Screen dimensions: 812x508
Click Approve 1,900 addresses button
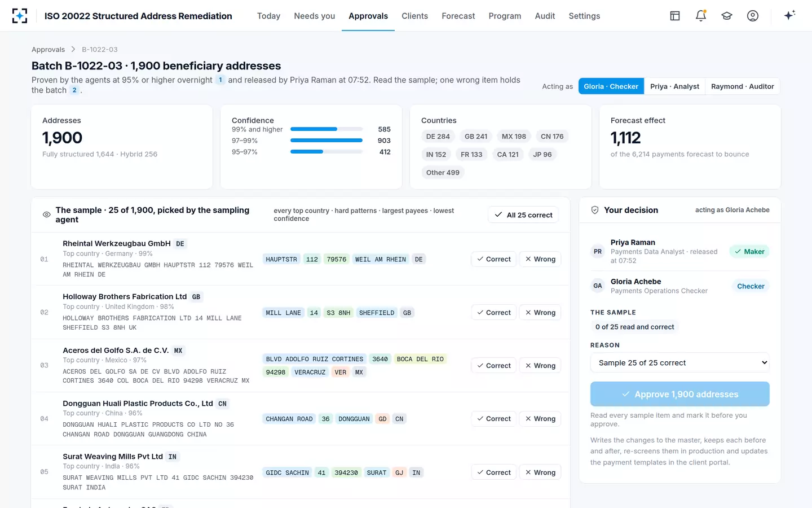(x=679, y=394)
